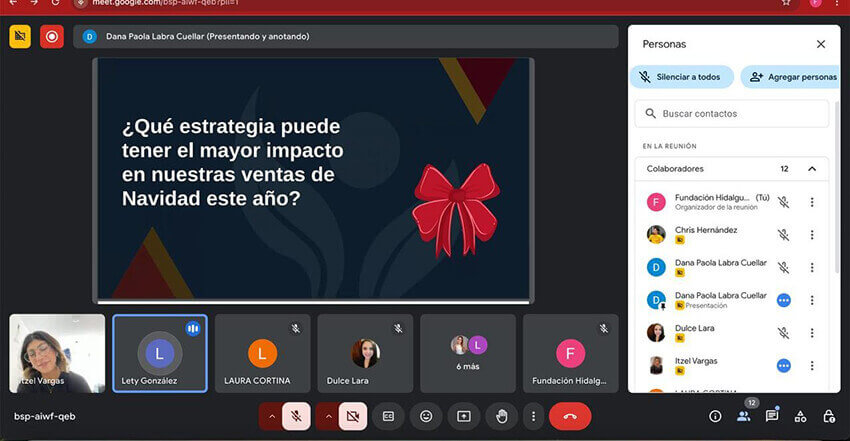Select the Lety González participant tile
850x441 pixels.
(x=160, y=353)
